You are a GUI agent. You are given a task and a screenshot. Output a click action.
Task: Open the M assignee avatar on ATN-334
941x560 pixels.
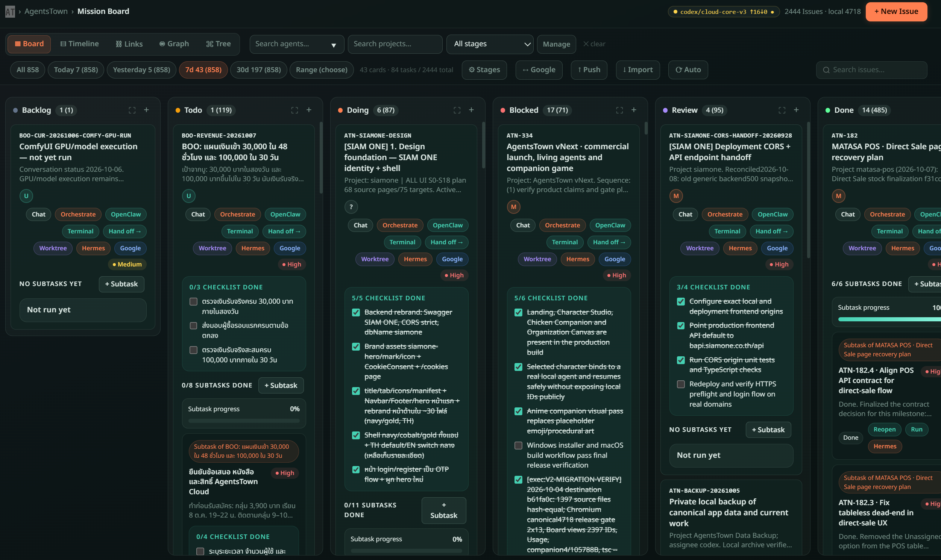[x=513, y=207]
